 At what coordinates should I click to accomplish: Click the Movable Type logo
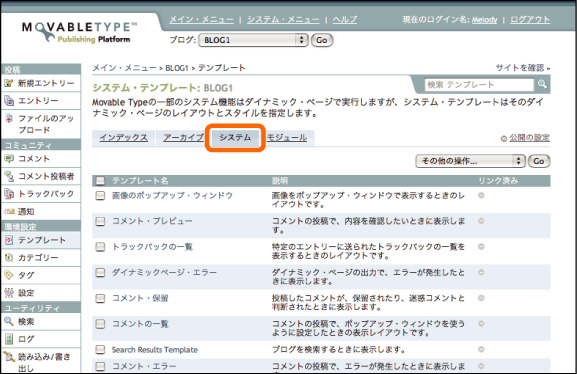(x=79, y=32)
